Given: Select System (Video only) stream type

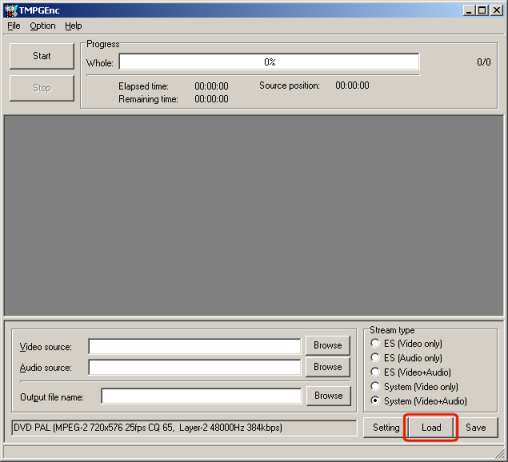Looking at the screenshot, I should 414,386.
